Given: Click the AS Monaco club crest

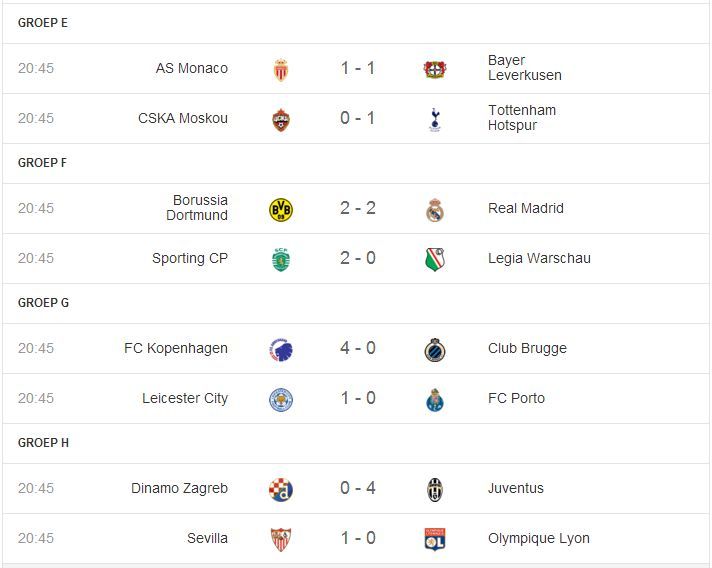Looking at the screenshot, I should [281, 69].
